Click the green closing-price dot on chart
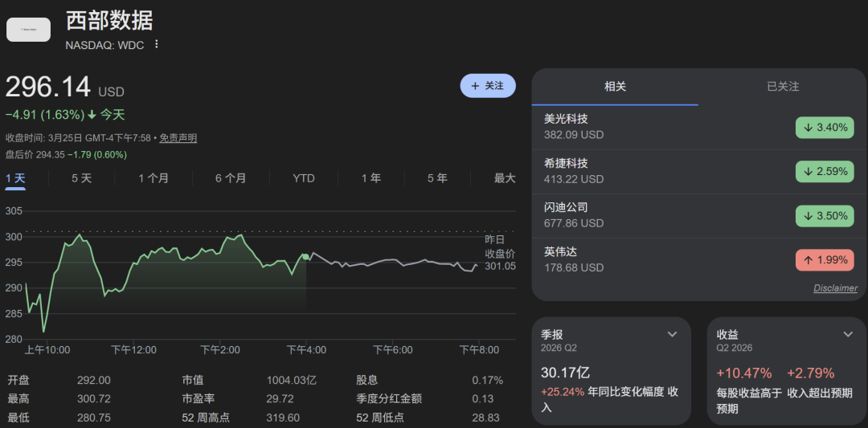The image size is (868, 428). coord(305,257)
